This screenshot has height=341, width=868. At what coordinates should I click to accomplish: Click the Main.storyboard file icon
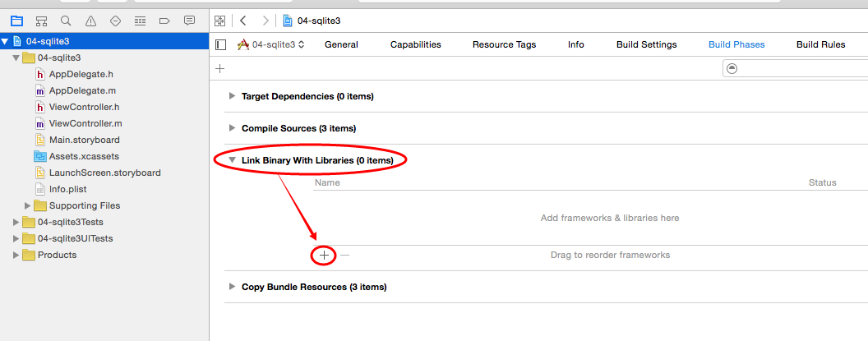click(39, 140)
